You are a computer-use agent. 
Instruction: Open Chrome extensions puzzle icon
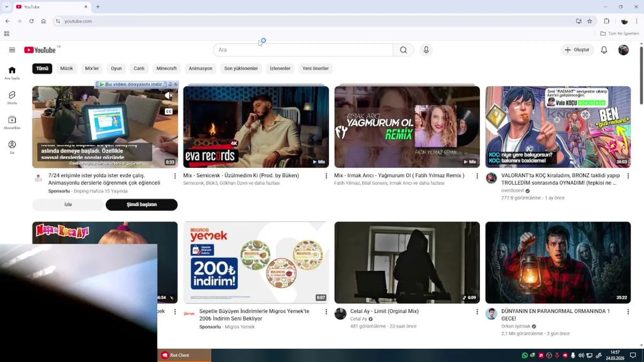pyautogui.click(x=607, y=21)
